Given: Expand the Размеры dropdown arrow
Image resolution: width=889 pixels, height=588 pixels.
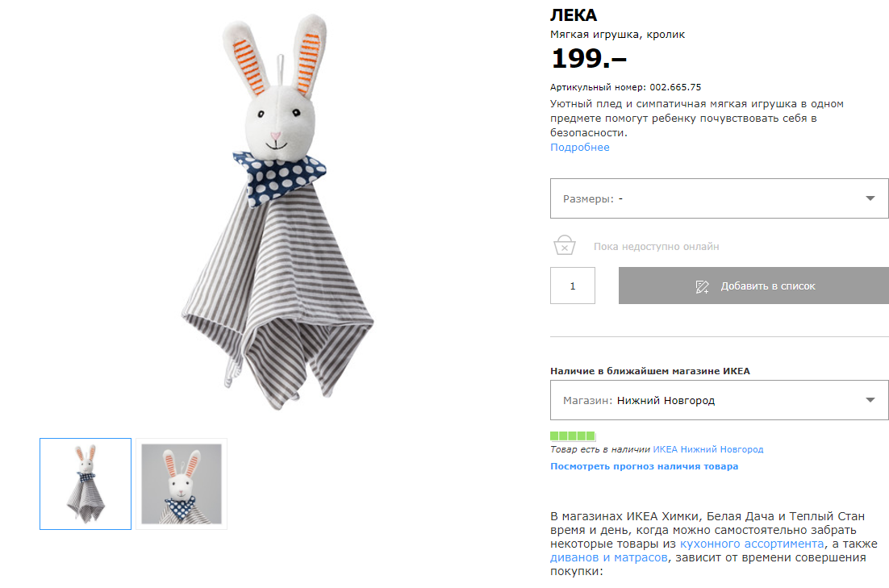Looking at the screenshot, I should 870,198.
